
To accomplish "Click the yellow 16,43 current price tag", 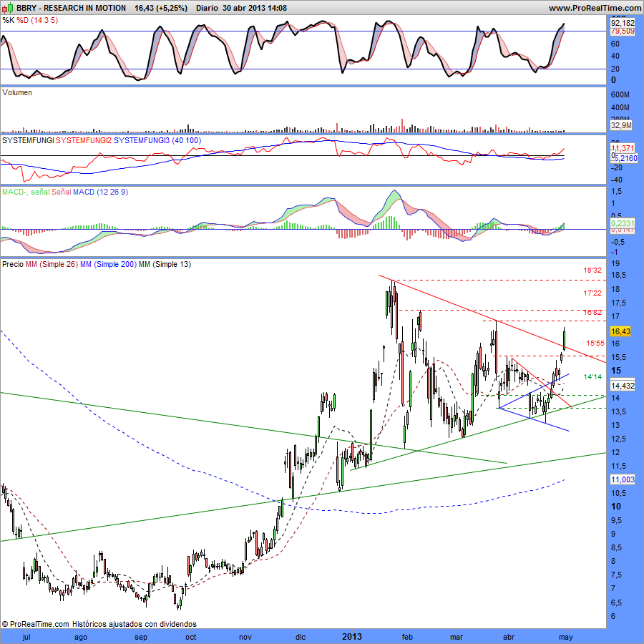I will [620, 331].
